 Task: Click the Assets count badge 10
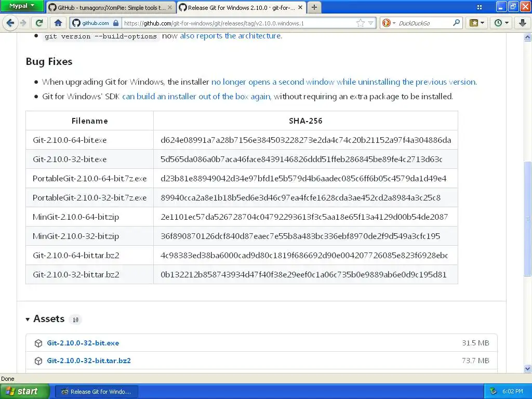click(75, 320)
